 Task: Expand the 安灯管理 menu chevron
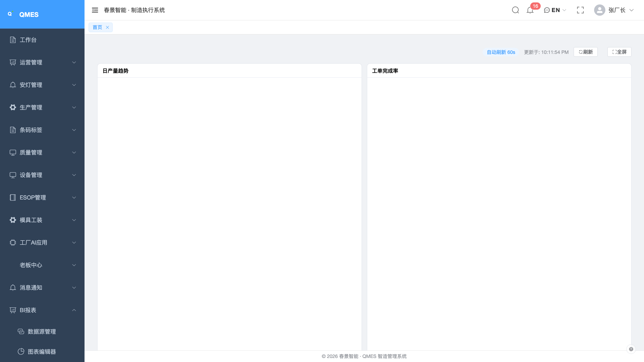(74, 85)
